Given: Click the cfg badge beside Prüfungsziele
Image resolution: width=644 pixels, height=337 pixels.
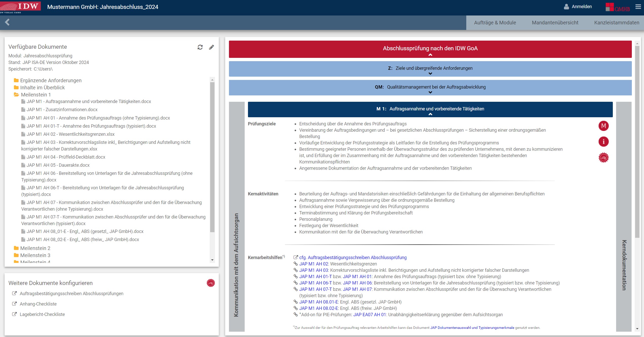Looking at the screenshot, I should pyautogui.click(x=603, y=158).
